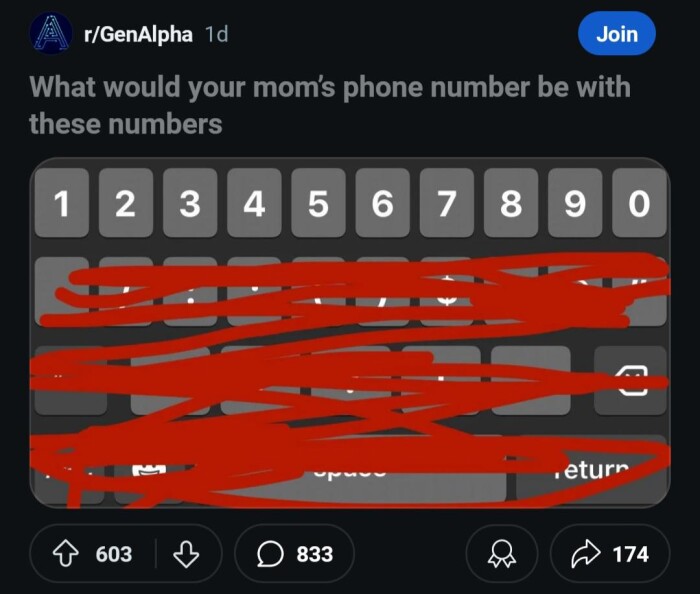Tap the number 0 key

click(x=639, y=203)
